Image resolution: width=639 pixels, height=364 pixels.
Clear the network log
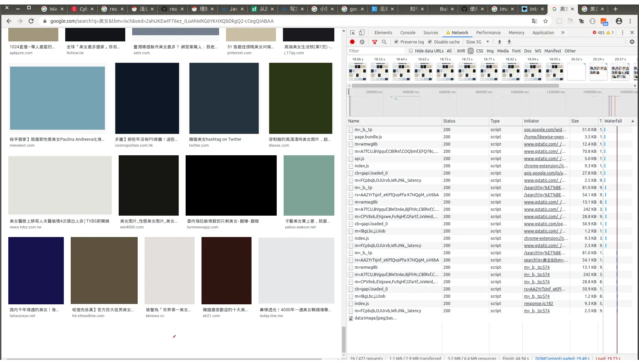(x=362, y=42)
